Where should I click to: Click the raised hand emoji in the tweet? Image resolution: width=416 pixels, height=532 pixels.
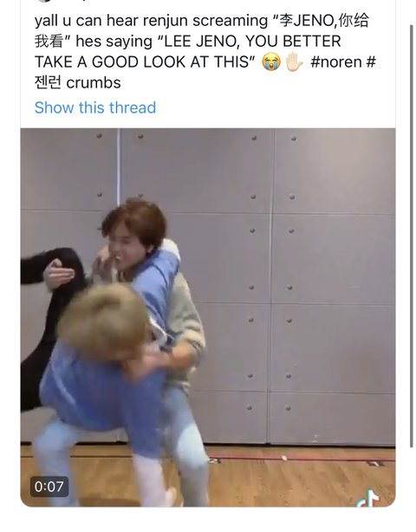(294, 62)
